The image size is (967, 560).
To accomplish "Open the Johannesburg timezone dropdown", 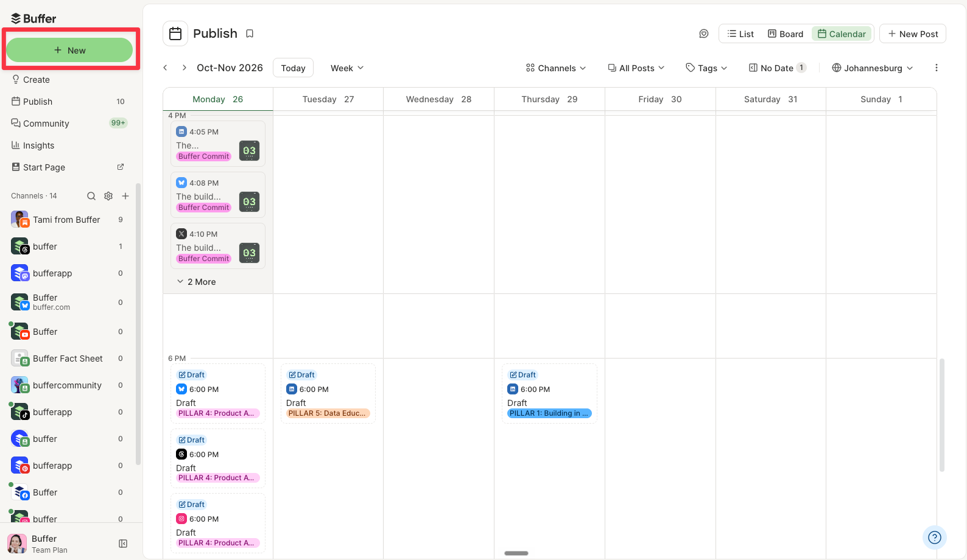I will (x=873, y=68).
